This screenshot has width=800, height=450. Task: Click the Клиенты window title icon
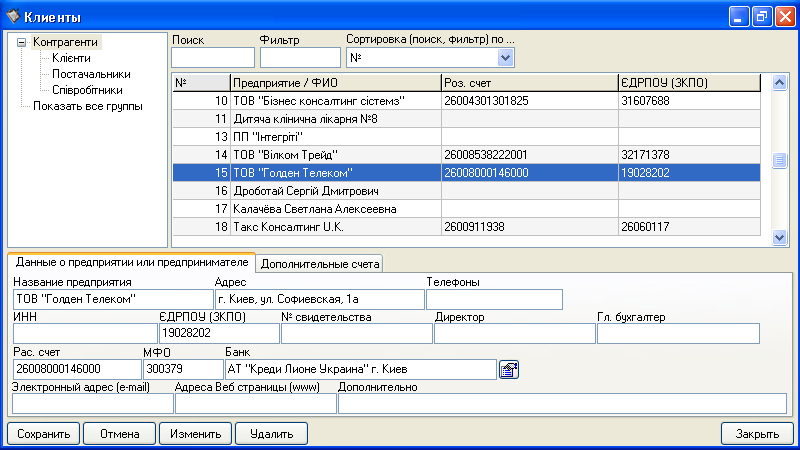pos(13,16)
